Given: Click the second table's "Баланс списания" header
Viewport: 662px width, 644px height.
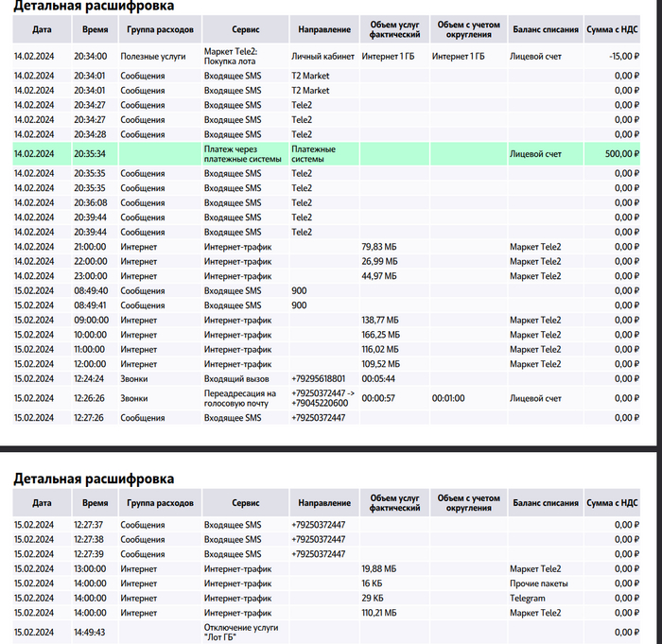Looking at the screenshot, I should (546, 503).
